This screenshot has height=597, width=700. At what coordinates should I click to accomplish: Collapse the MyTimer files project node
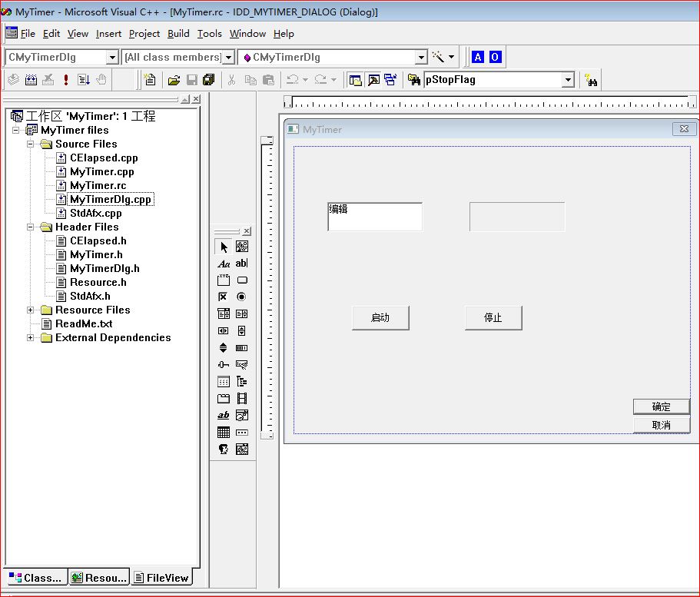pyautogui.click(x=15, y=130)
